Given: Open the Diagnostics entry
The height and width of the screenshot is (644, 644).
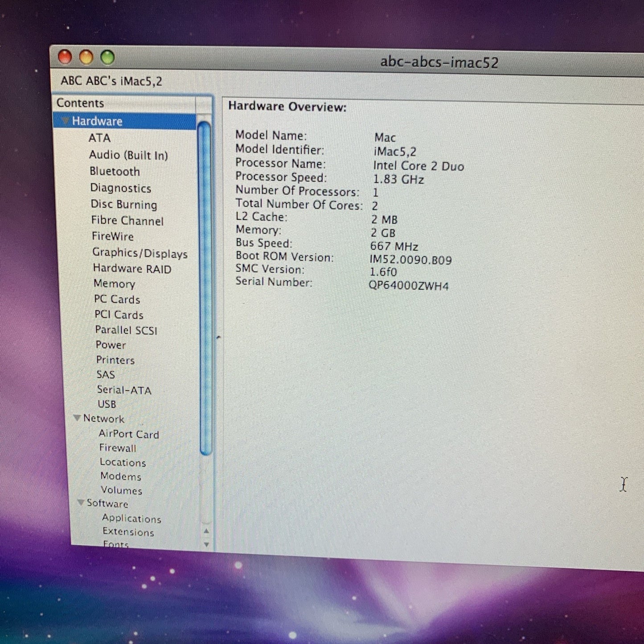Looking at the screenshot, I should [x=120, y=188].
